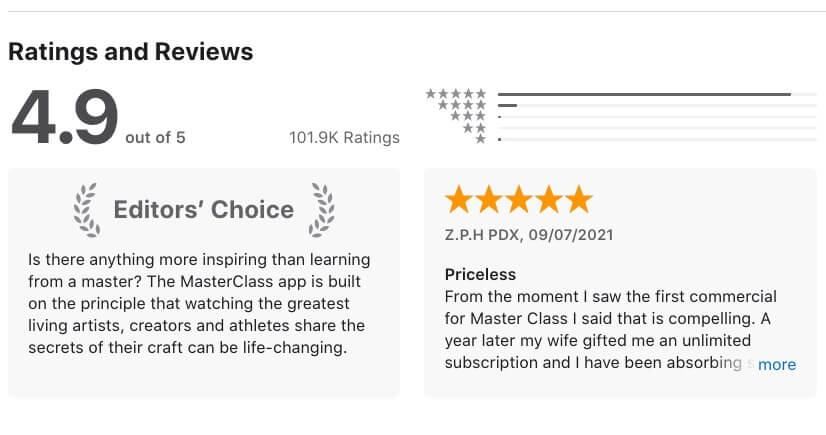The image size is (826, 435).
Task: Click the large 4.9 rating score
Action: coord(64,117)
